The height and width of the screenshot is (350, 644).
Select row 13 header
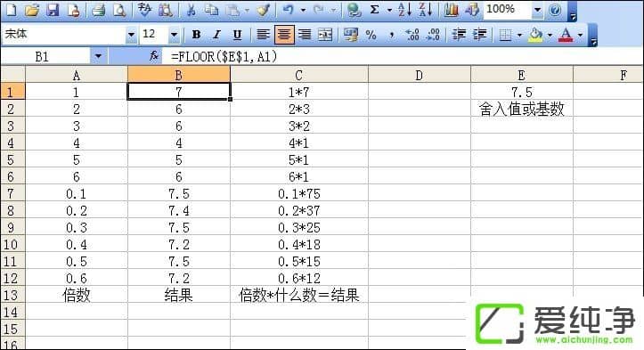(x=12, y=295)
